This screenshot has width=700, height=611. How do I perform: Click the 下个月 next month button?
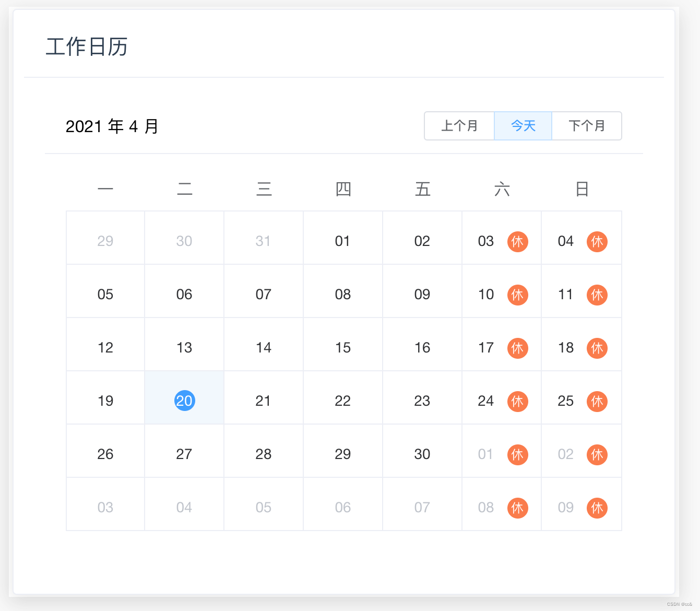pyautogui.click(x=587, y=126)
